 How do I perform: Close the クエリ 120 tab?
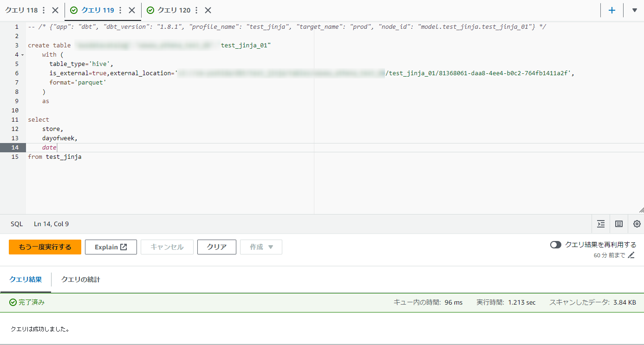tap(208, 10)
